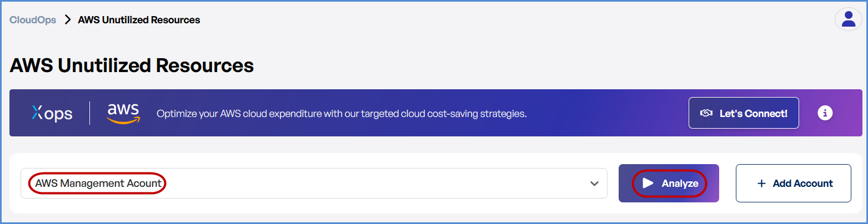The image size is (868, 224).
Task: Select the 'AWS Management Acount' text in selector
Action: 98,183
